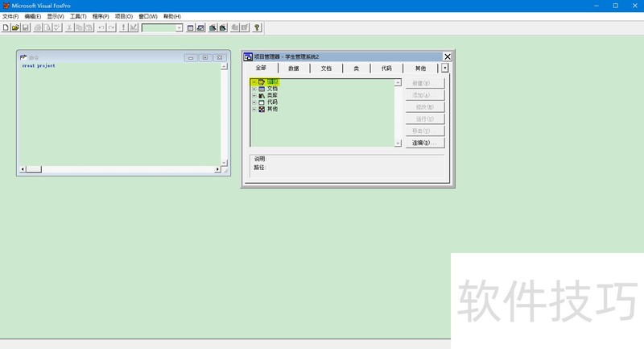This screenshot has height=349, width=644.
Task: Switch to the 全部 tab
Action: point(261,68)
